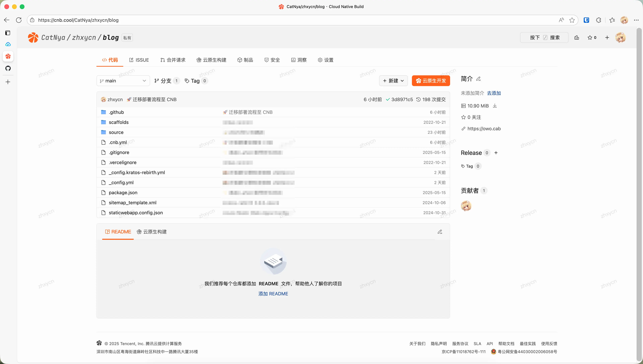Select the Tencent Cloud icon in the sidebar
Screen dimensions: 643x364
pos(8,44)
